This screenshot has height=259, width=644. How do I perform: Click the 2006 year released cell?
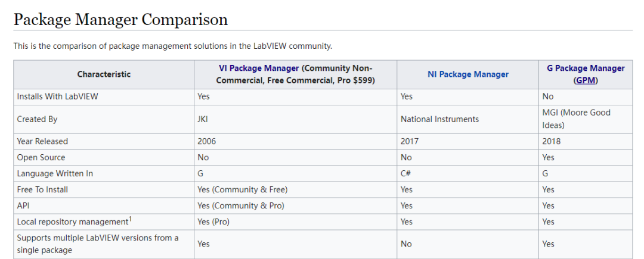295,141
